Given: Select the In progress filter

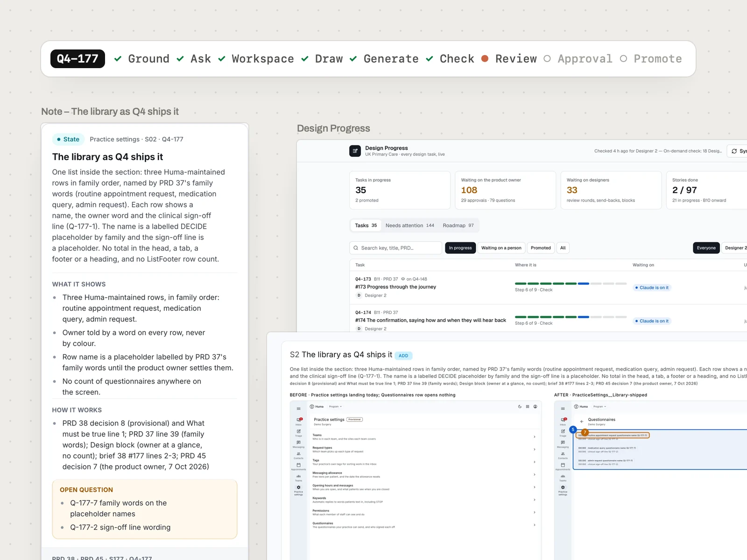Looking at the screenshot, I should click(x=460, y=248).
